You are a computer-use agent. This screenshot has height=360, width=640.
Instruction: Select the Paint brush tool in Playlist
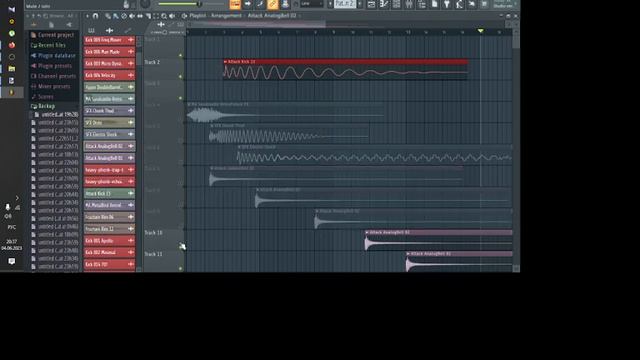(x=116, y=16)
